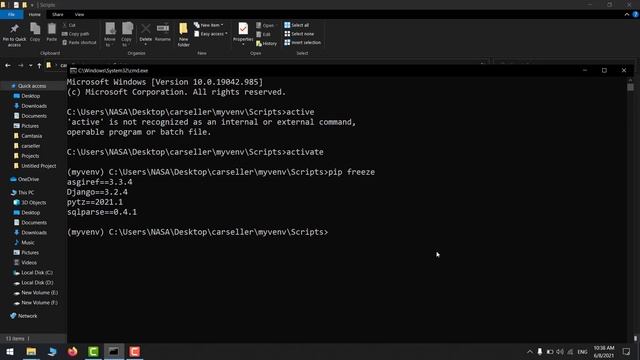Switch to the View ribbon tab
This screenshot has width=640, height=360.
click(x=79, y=15)
